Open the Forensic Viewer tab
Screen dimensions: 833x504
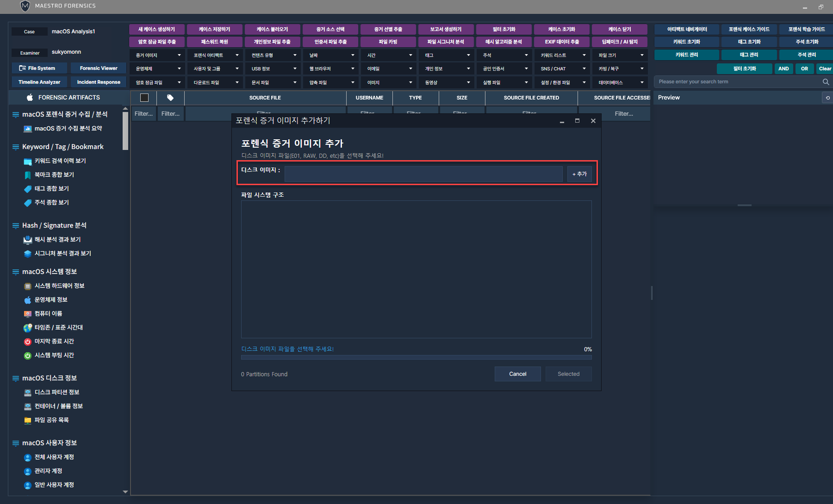click(x=99, y=68)
